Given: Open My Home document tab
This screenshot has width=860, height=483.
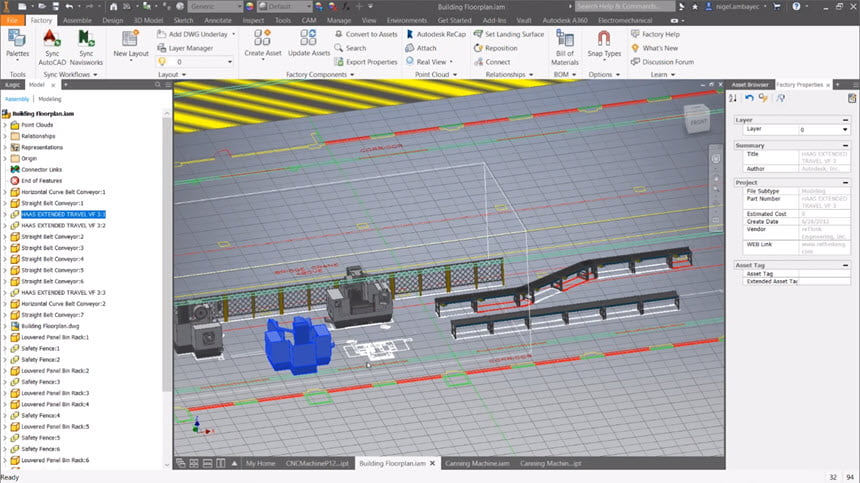Looking at the screenshot, I should [x=261, y=464].
